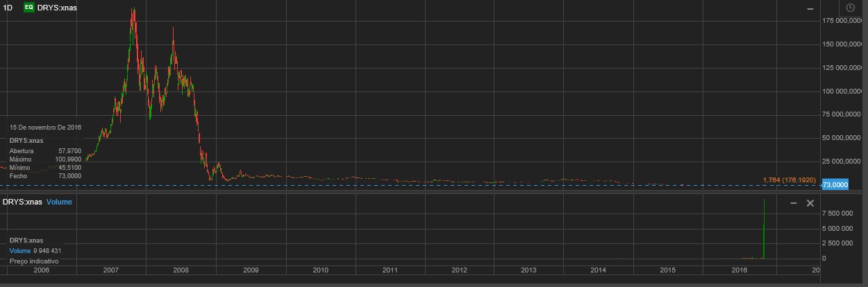
Task: Change the 1D chart interval
Action: (x=8, y=7)
